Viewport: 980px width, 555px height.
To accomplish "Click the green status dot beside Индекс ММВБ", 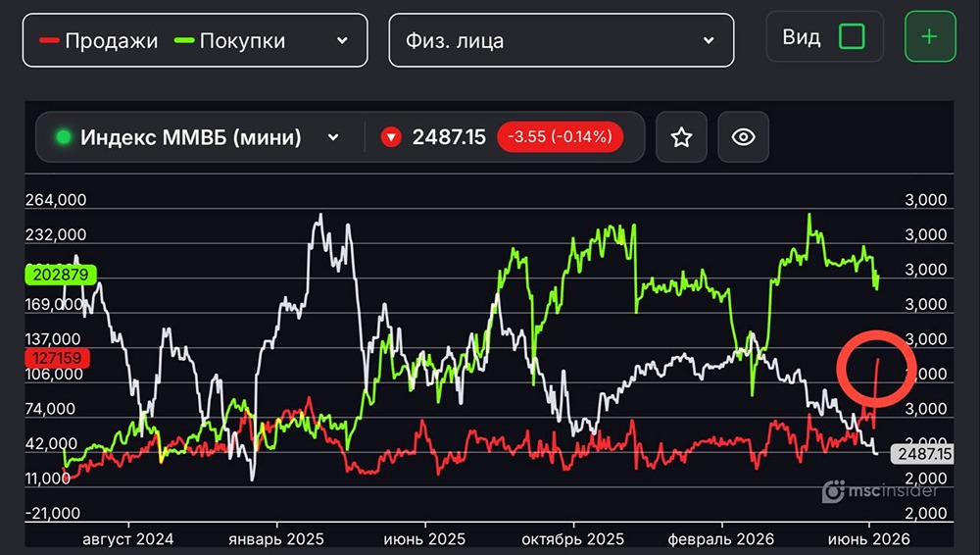I will click(x=63, y=137).
